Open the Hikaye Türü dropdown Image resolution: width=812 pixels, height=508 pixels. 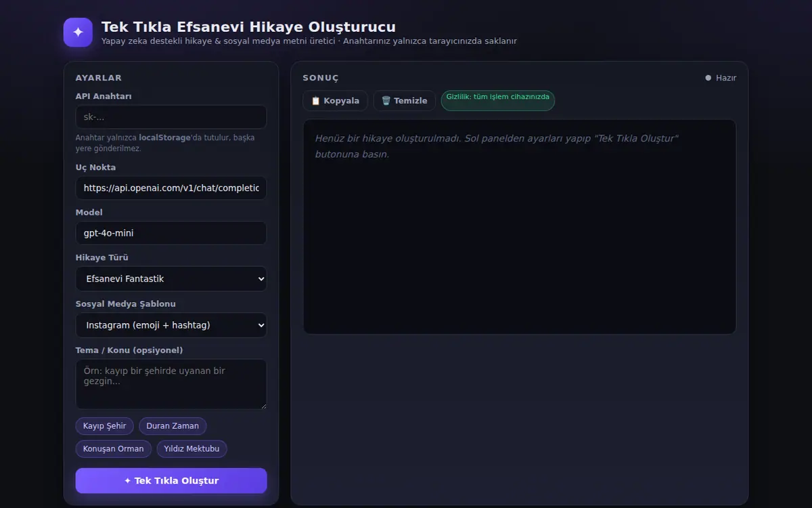[x=171, y=279]
